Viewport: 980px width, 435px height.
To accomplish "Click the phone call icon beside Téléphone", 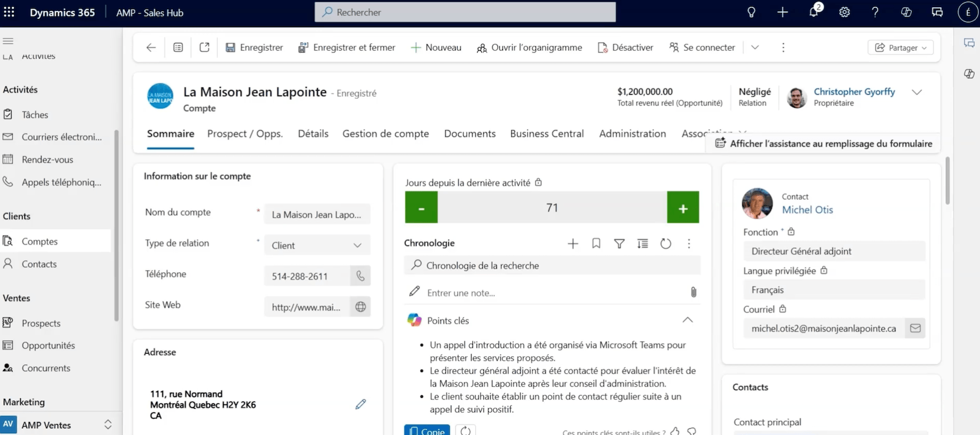I will coord(360,276).
